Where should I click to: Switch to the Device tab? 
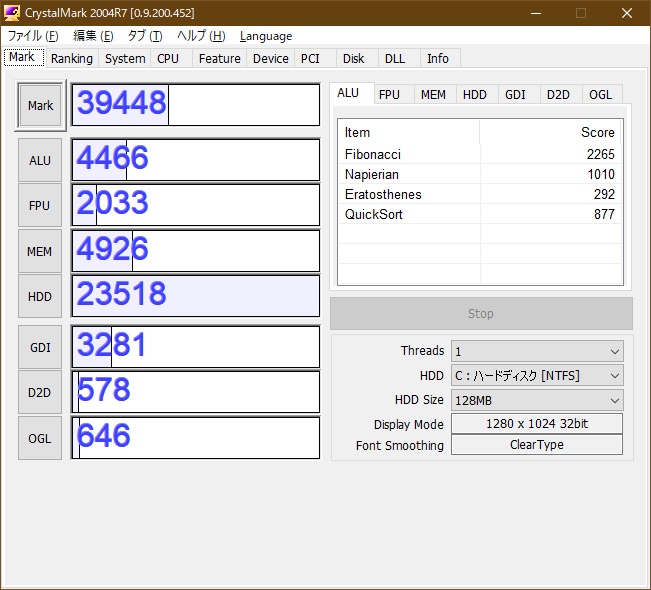click(271, 59)
